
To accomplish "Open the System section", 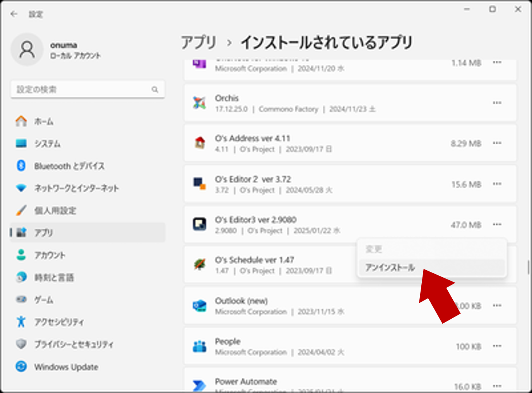I will [88, 144].
